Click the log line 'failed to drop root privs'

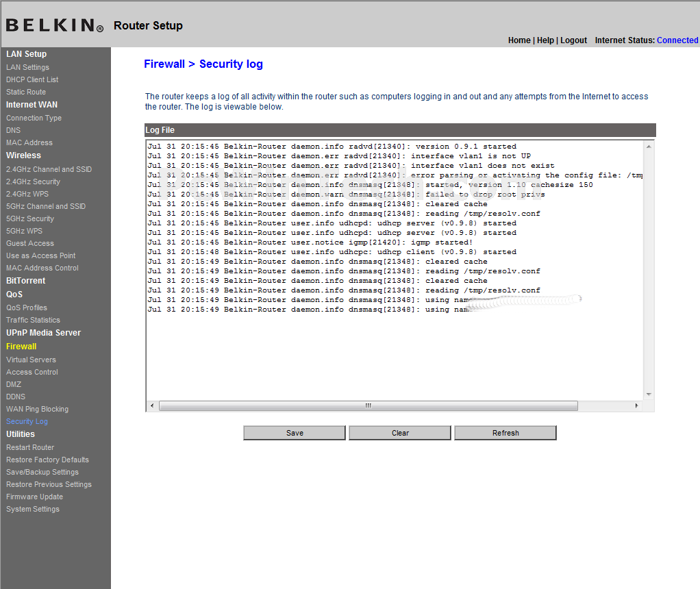point(346,195)
